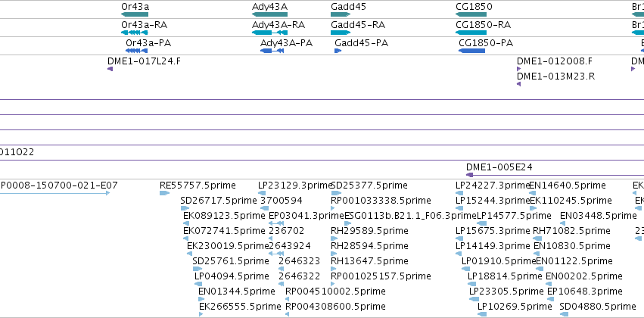Click LP14149.3prime EST
This screenshot has width=644, height=318.
(459, 254)
